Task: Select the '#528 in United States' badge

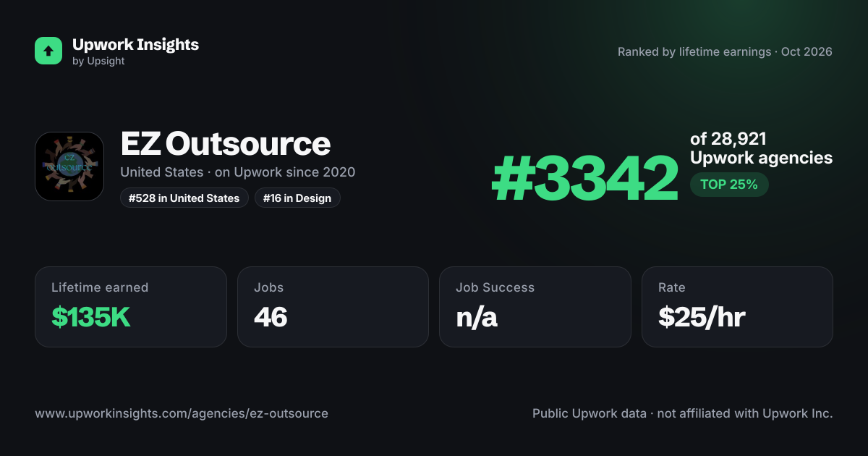Action: point(184,198)
